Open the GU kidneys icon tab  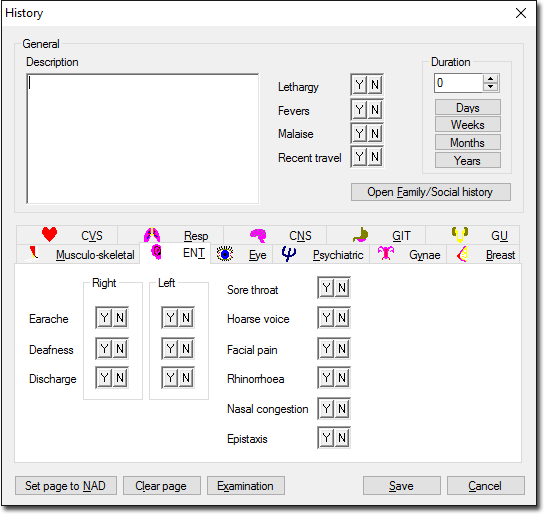coord(460,235)
